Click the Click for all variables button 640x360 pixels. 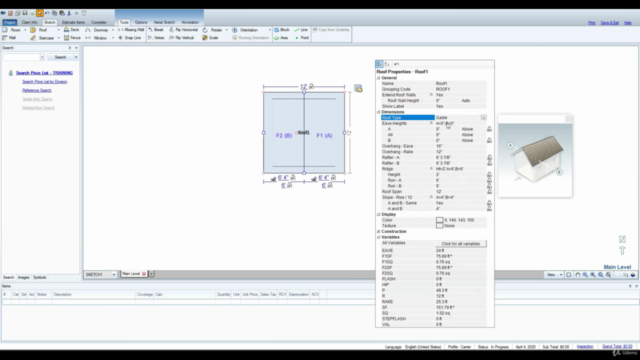461,244
